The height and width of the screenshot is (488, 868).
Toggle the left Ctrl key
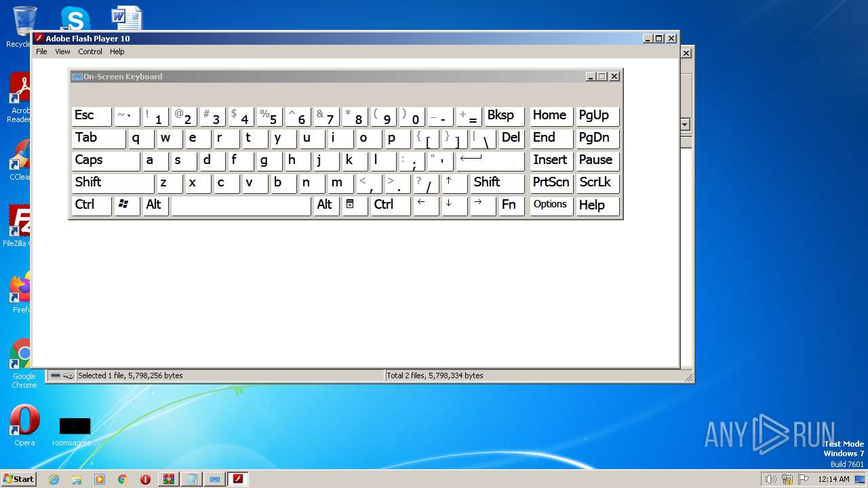(x=92, y=205)
